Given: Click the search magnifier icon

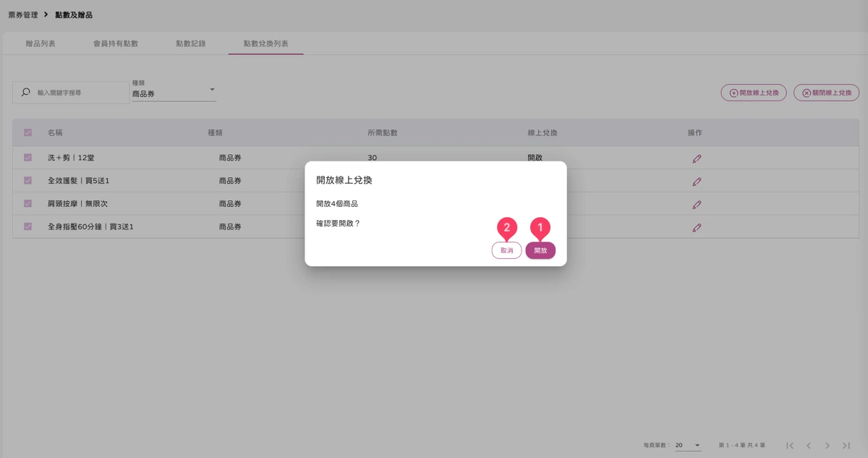Looking at the screenshot, I should [x=26, y=93].
